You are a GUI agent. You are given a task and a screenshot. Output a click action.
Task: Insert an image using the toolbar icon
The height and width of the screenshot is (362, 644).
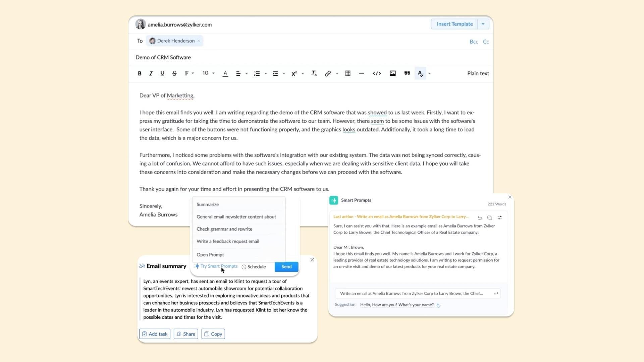pyautogui.click(x=392, y=73)
